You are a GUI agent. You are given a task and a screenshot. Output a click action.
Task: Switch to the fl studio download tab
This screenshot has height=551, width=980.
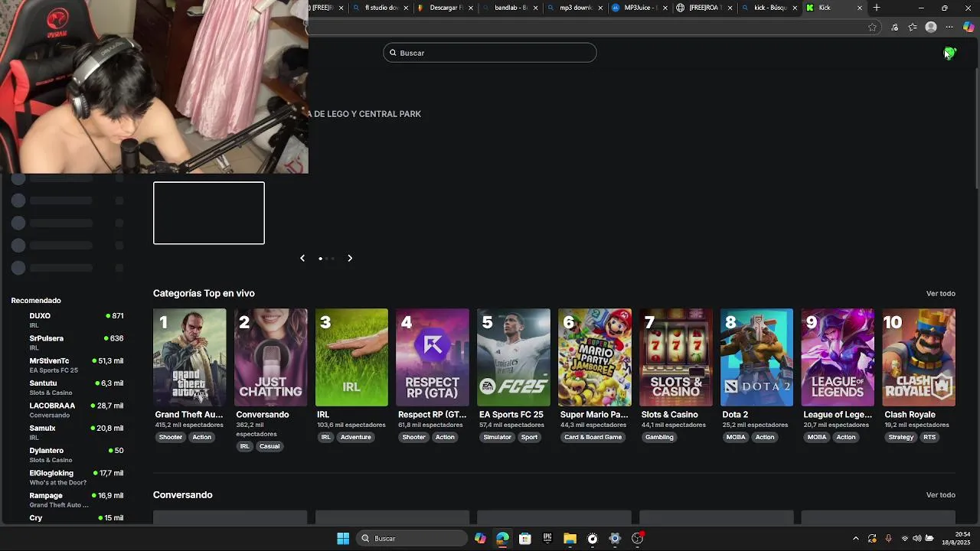point(379,8)
